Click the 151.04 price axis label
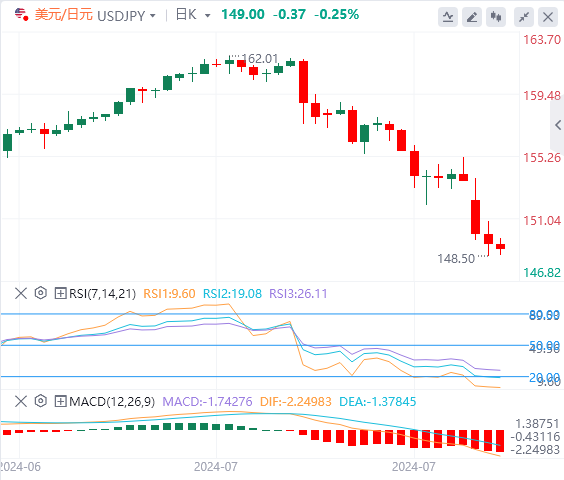 coord(542,220)
